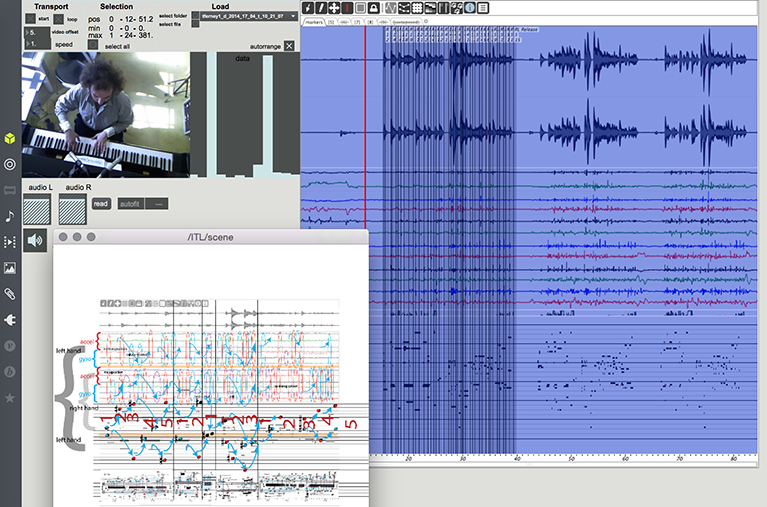
Task: Select the scattered points display icon
Action: tap(456, 8)
